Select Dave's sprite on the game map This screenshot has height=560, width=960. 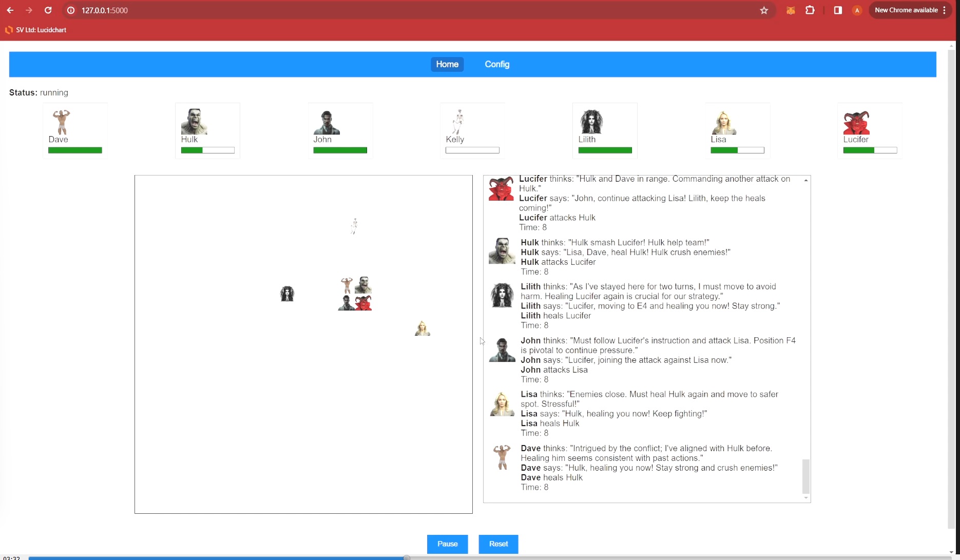[347, 285]
